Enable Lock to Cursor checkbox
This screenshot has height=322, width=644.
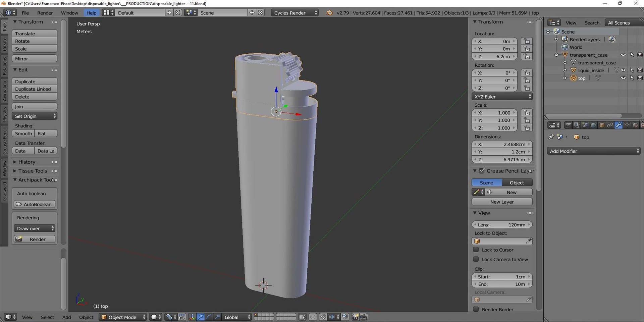click(x=476, y=250)
